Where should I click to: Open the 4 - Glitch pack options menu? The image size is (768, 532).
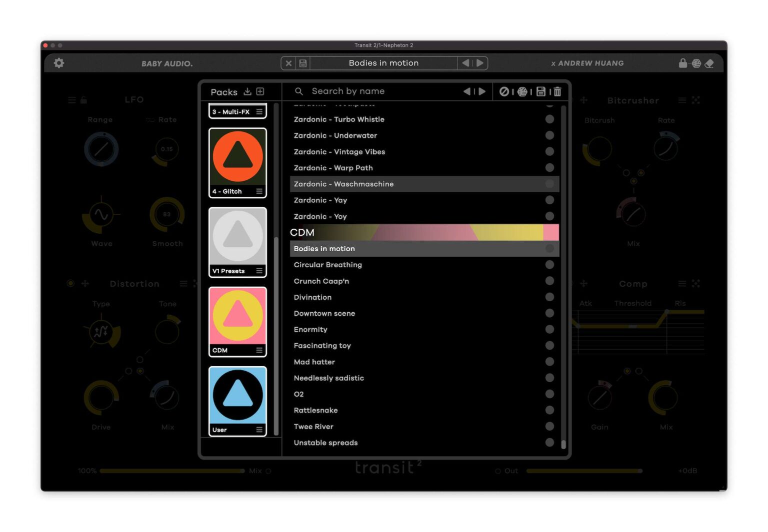click(x=259, y=191)
